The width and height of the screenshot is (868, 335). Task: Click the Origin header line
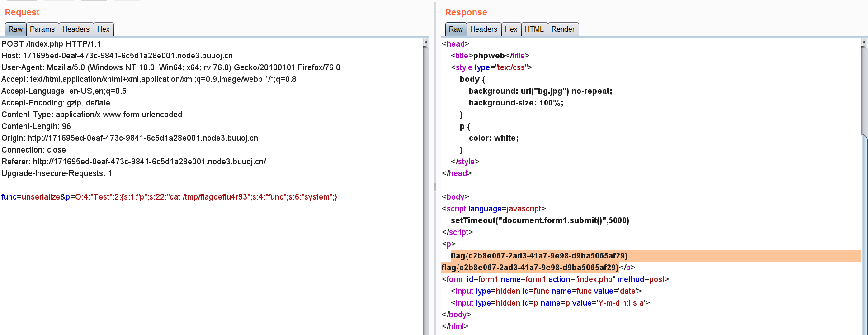pyautogui.click(x=130, y=138)
